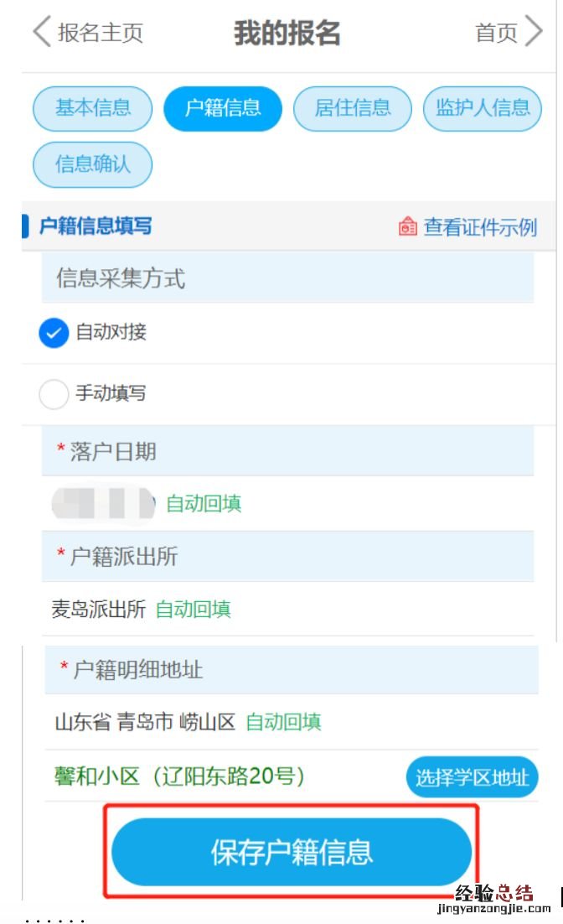Click the 我的报名 page title
Screen dimensions: 563x924
[287, 33]
